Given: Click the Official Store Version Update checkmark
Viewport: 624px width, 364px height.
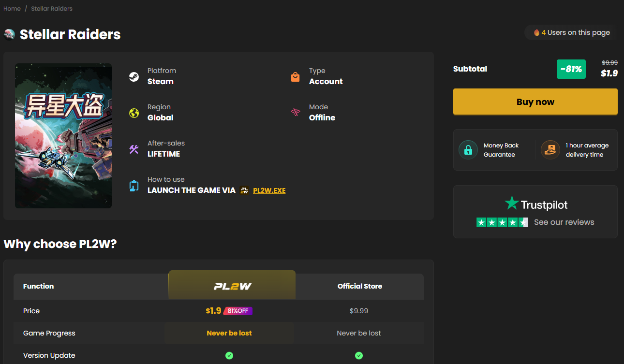Looking at the screenshot, I should click(359, 355).
